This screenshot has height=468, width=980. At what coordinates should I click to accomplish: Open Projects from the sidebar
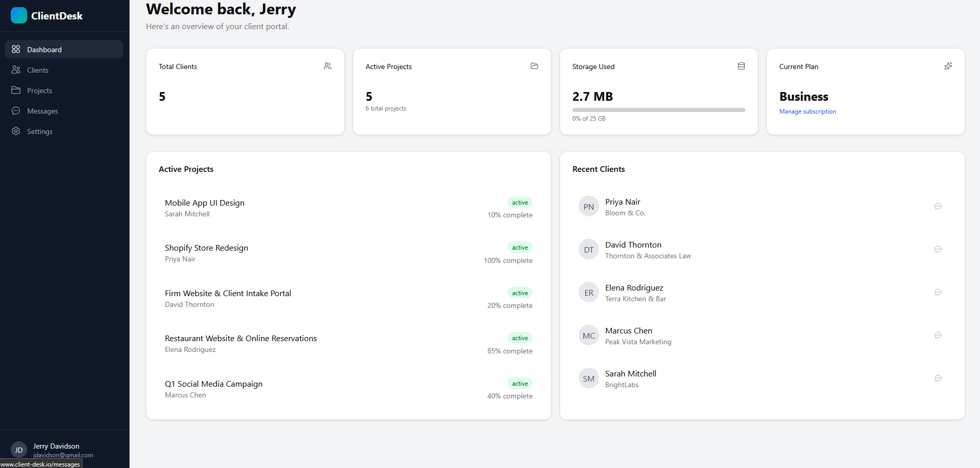(x=39, y=91)
